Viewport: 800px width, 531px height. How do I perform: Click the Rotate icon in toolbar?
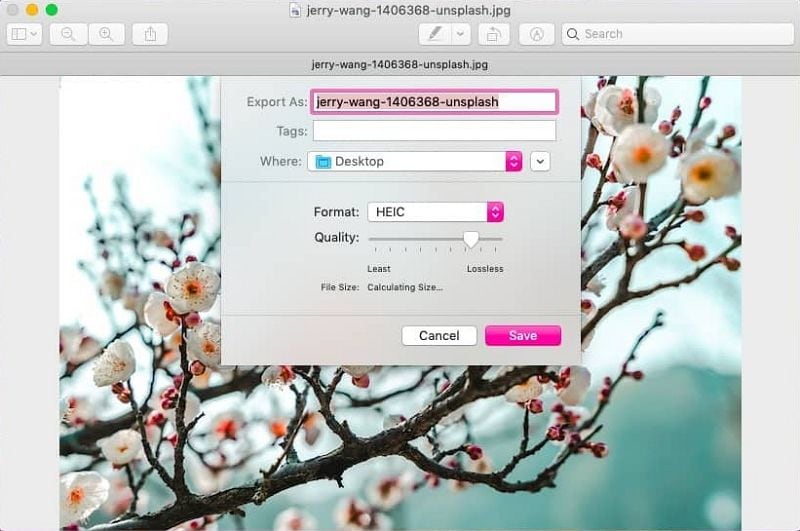pos(493,34)
